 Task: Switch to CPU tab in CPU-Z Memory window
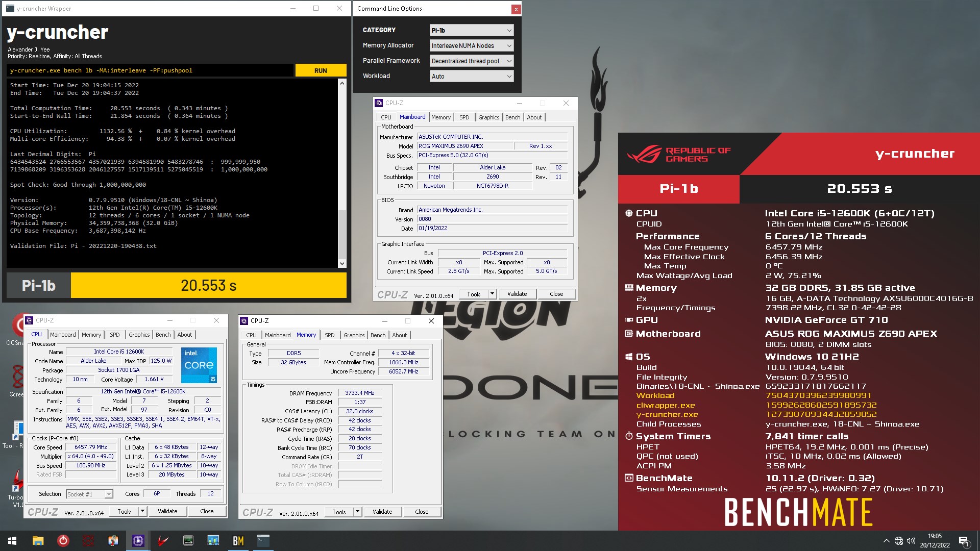[x=251, y=335]
